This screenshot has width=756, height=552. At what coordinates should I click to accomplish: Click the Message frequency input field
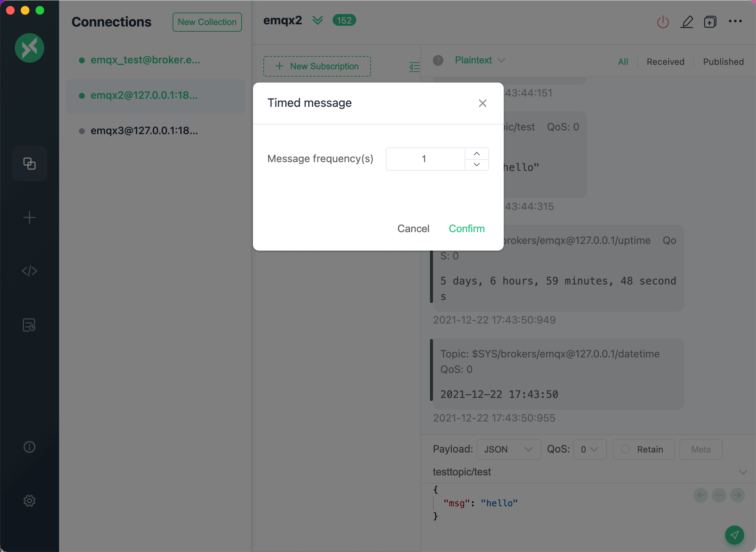coord(425,159)
